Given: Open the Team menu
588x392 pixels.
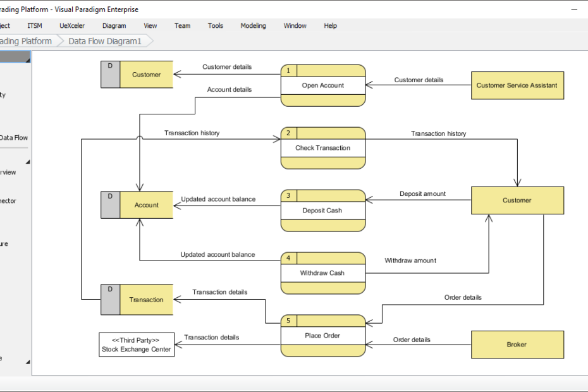Looking at the screenshot, I should click(182, 25).
